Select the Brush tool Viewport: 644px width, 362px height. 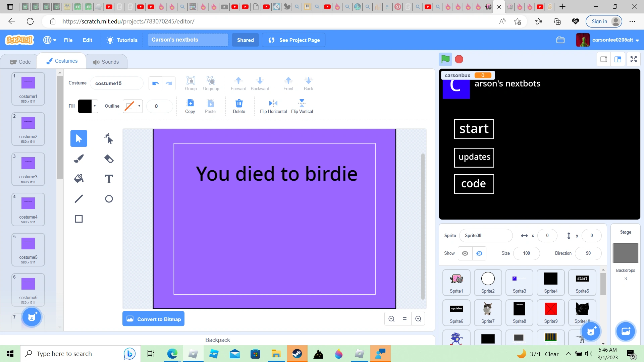tap(78, 159)
